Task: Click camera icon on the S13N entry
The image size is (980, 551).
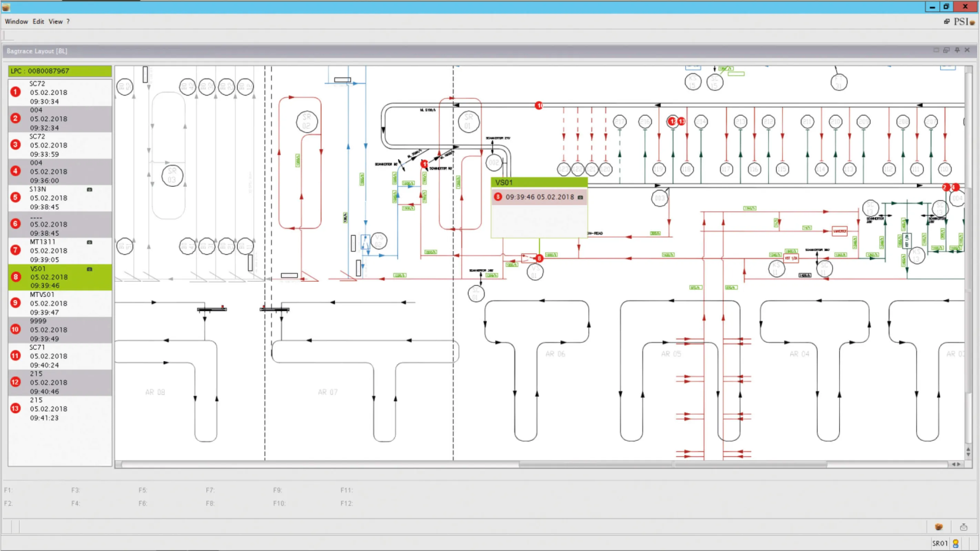Action: 89,189
